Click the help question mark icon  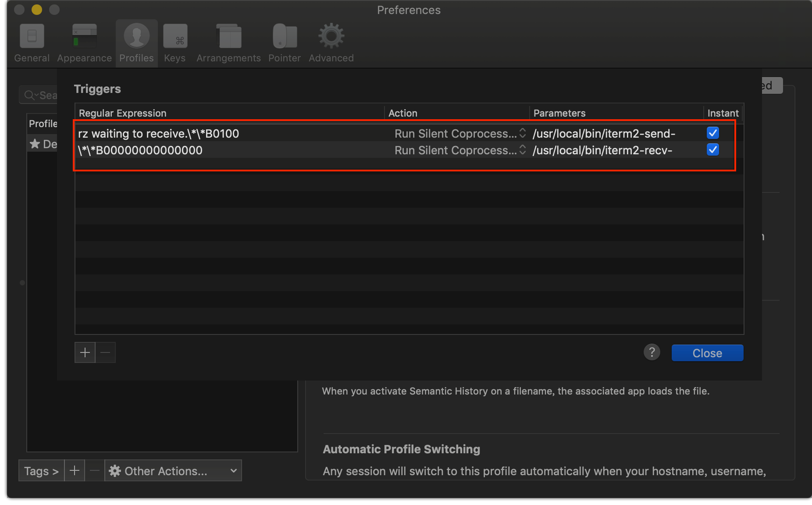pyautogui.click(x=652, y=352)
